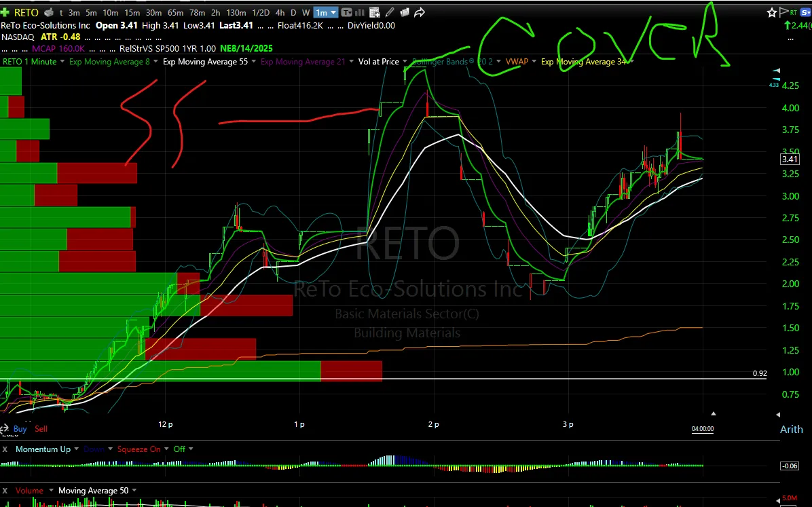
Task: Select the bar chart style icon
Action: click(360, 12)
